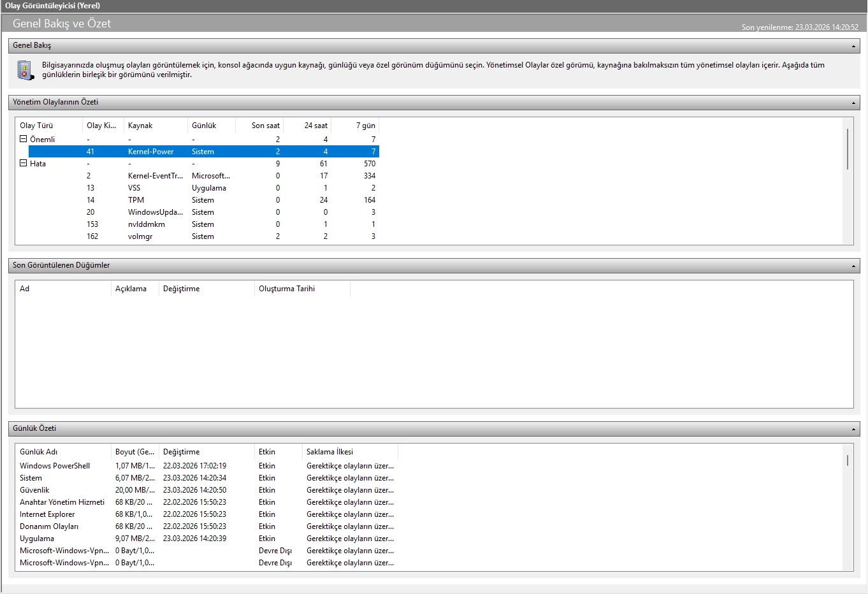This screenshot has height=594, width=868.
Task: Collapse the Yönetim Olaylarının Özeti section arrow
Action: coord(853,103)
